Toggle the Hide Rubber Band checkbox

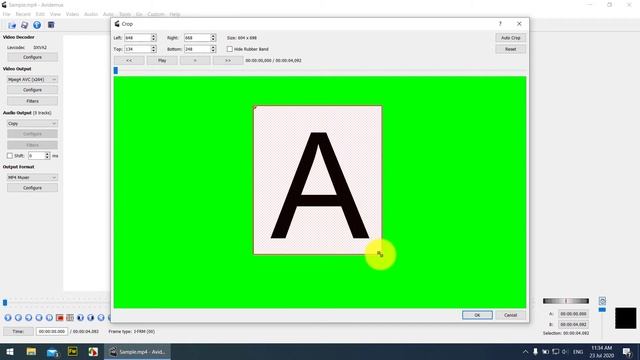coord(230,49)
